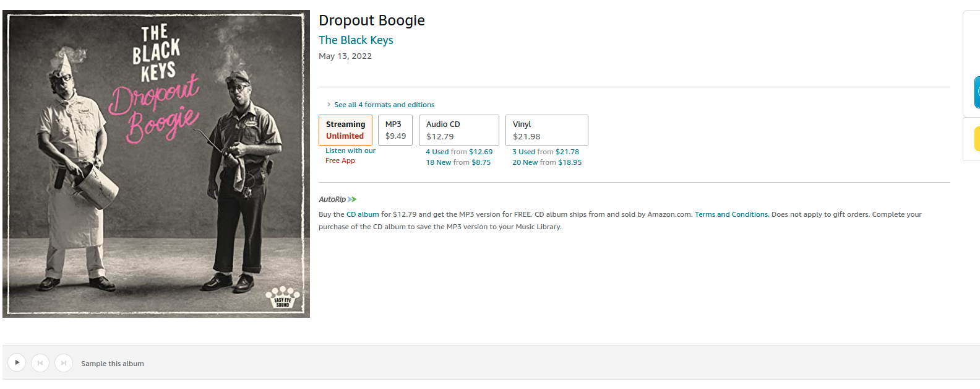This screenshot has width=980, height=389.
Task: Select the MP3 format option
Action: click(395, 130)
